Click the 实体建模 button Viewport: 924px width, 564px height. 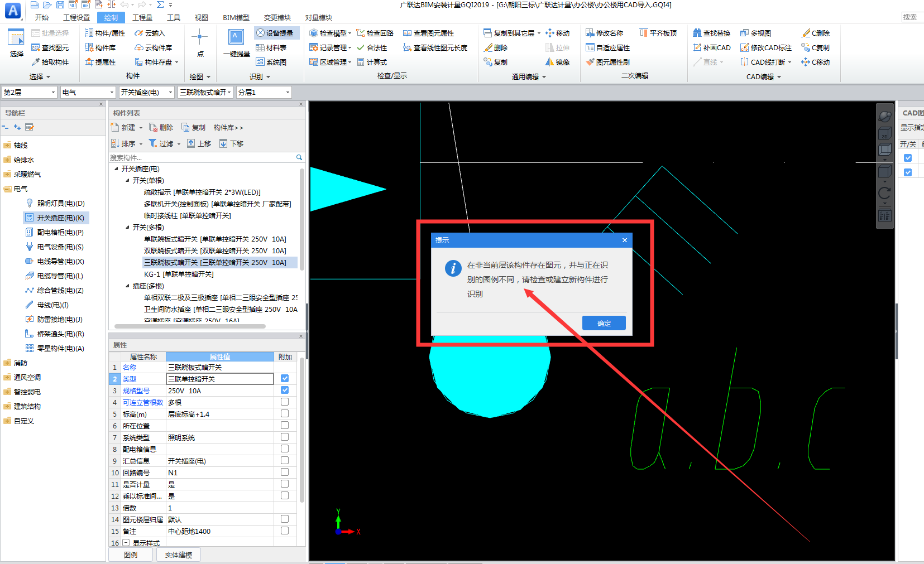[x=179, y=555]
